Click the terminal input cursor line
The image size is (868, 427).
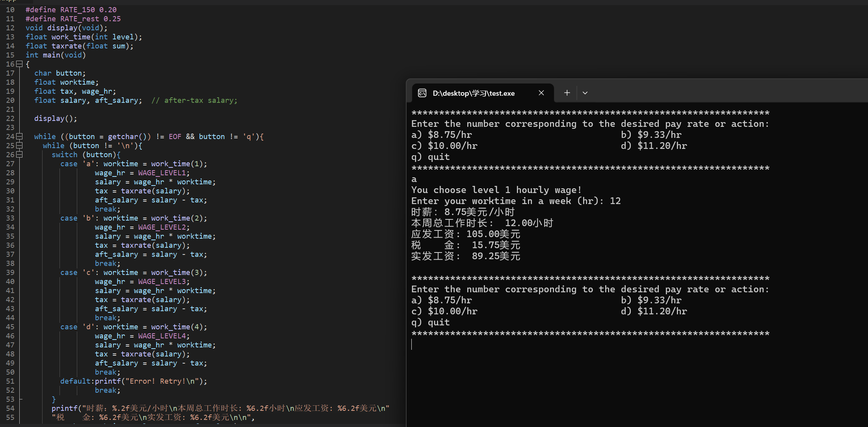coord(412,344)
